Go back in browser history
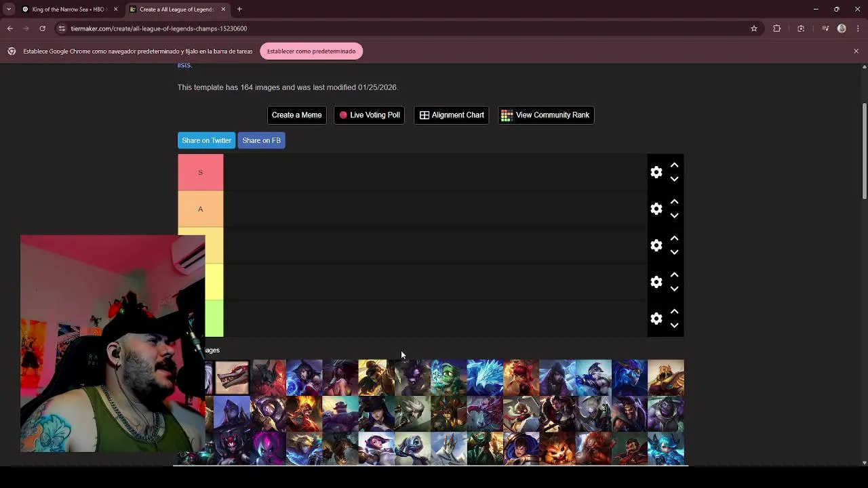This screenshot has width=868, height=488. [x=10, y=28]
